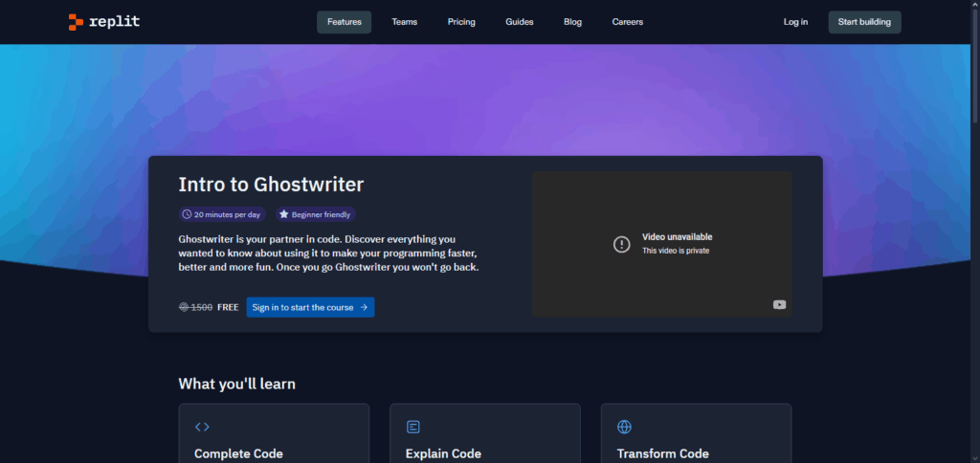Click the This video is private text

point(676,251)
